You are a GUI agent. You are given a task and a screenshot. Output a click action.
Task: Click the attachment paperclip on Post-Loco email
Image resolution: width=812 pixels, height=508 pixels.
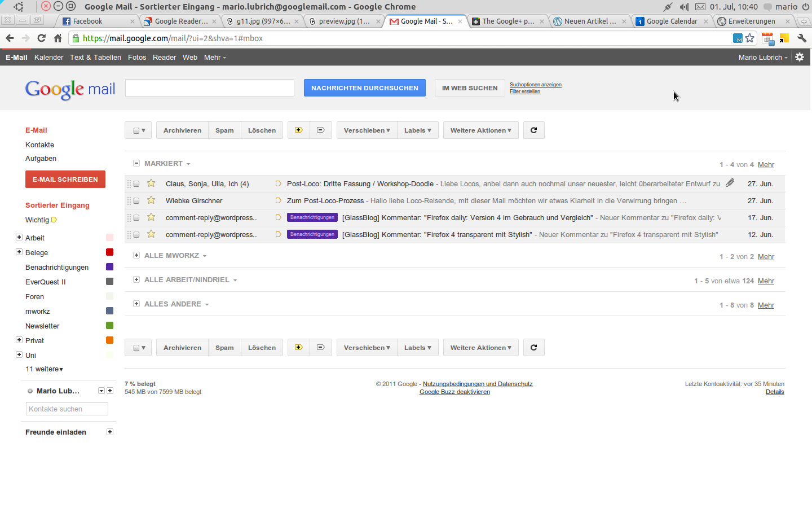[x=730, y=183]
